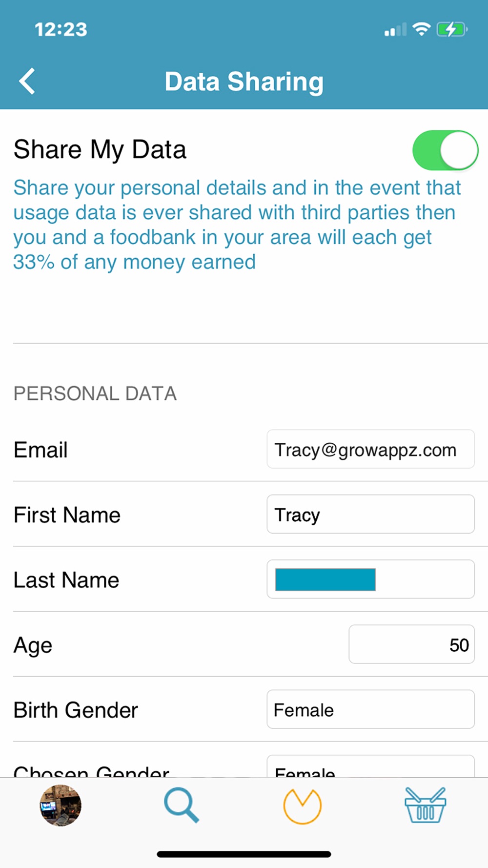Viewport: 488px width, 868px height.
Task: Edit the First Name field
Action: [370, 515]
